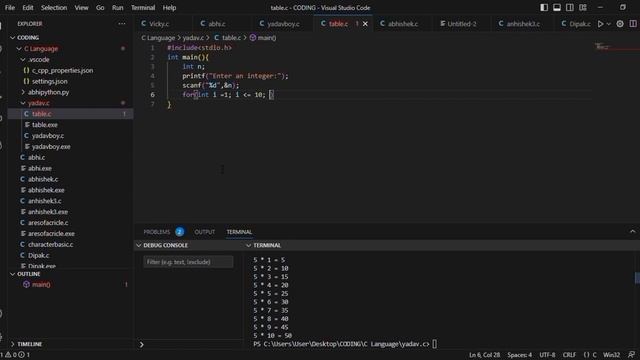The height and width of the screenshot is (360, 640).
Task: Click Win32 configuration in status bar
Action: (611, 355)
